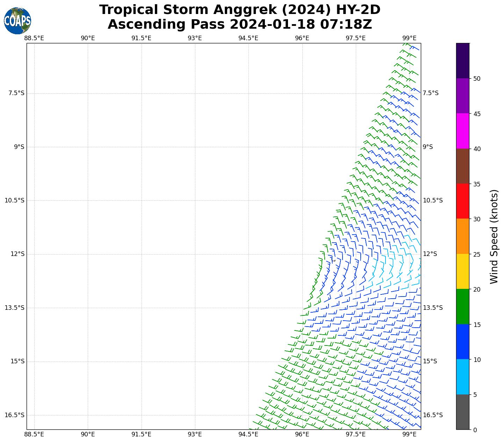Select the yellow 20–25 knots colorbar segment
Viewport: 504px width, 442px height.
coord(462,271)
